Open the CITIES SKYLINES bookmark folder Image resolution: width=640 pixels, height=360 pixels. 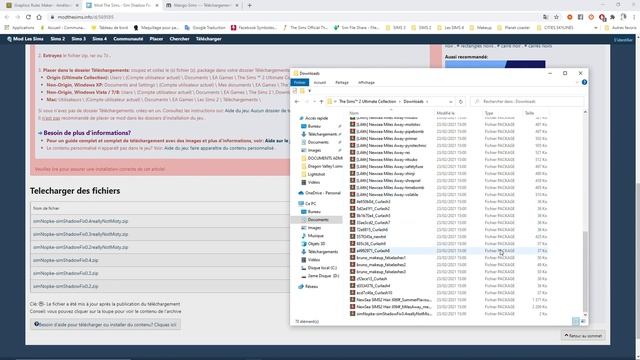pyautogui.click(x=555, y=28)
